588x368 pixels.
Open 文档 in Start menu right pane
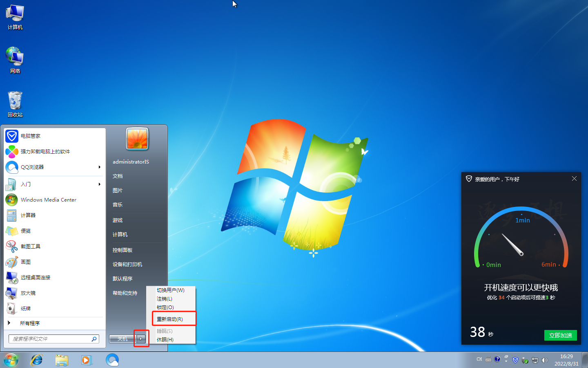click(137, 176)
